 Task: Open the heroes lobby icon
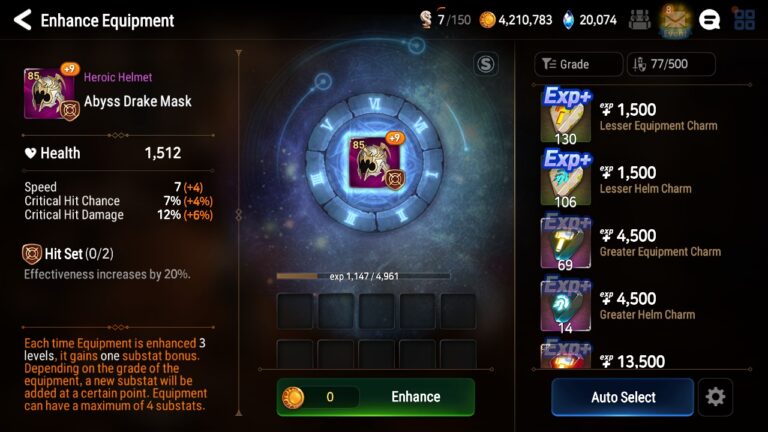tap(640, 20)
